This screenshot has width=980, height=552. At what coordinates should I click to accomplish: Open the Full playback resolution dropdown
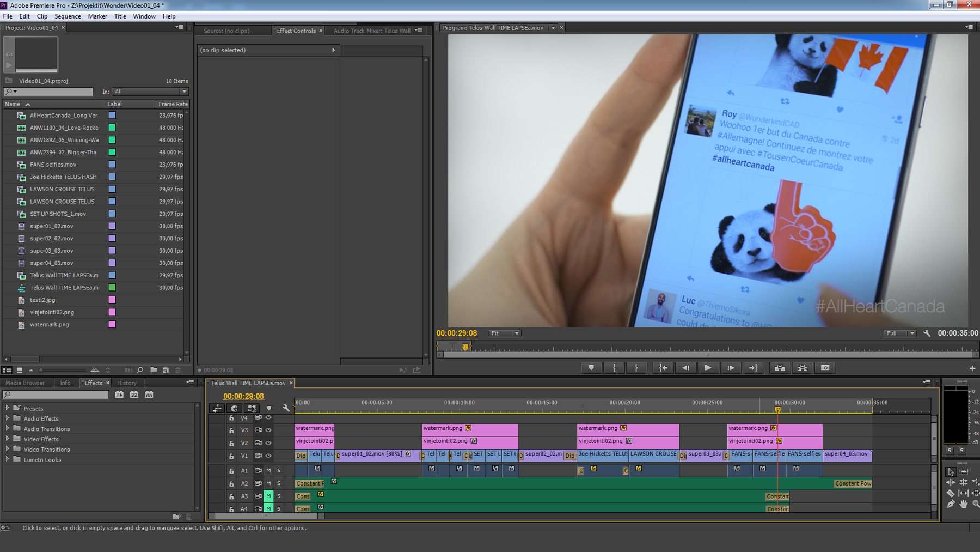(900, 333)
